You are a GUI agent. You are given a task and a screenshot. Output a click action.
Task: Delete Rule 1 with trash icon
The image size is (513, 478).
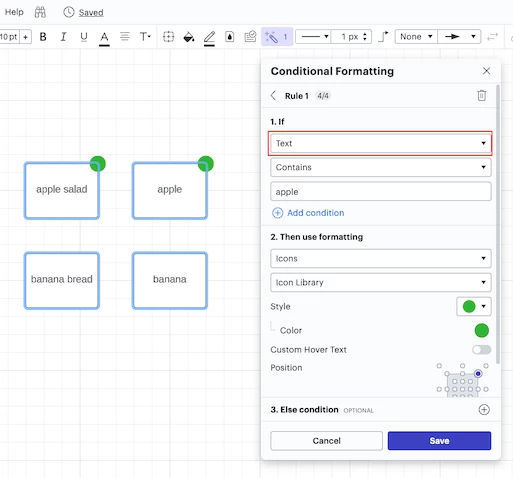coord(481,96)
